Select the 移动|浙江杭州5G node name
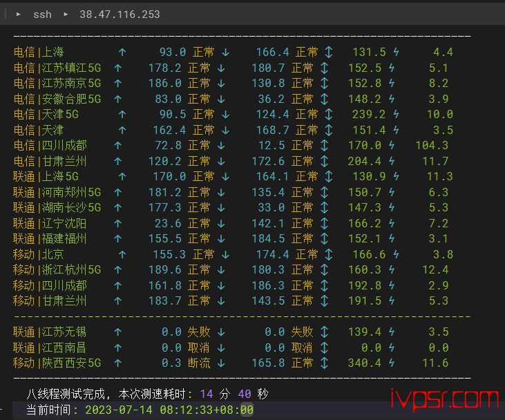This screenshot has width=505, height=420. tap(57, 270)
